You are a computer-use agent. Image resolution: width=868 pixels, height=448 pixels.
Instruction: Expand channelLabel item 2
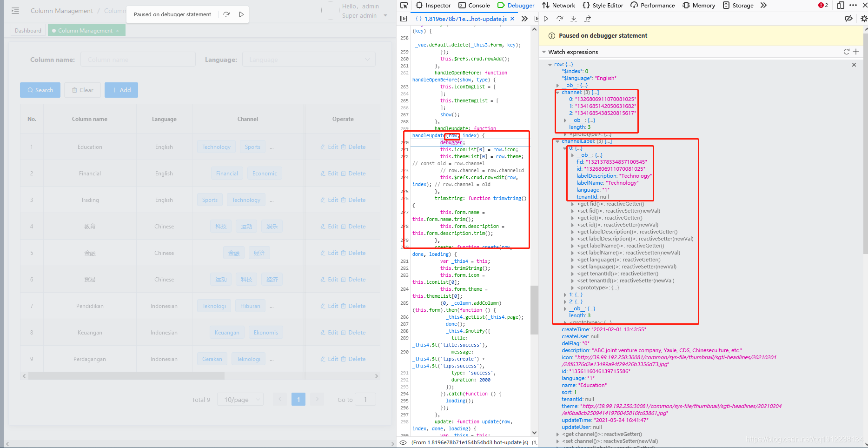coord(565,302)
